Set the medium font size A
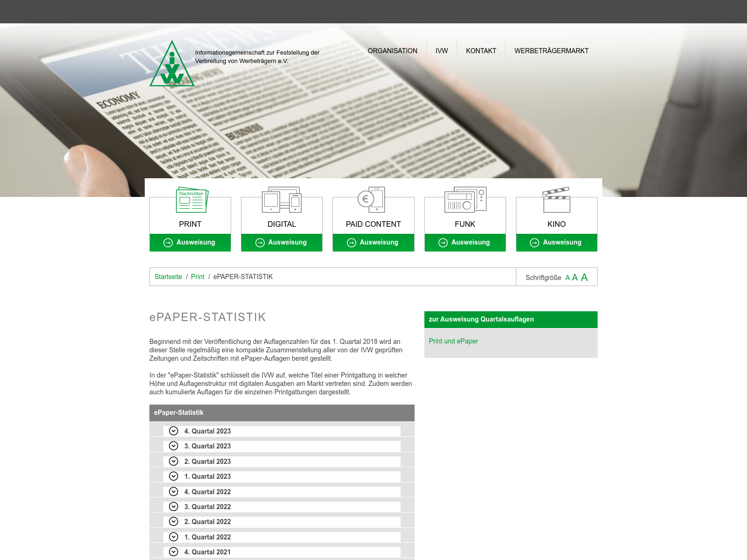The width and height of the screenshot is (747, 560). 575,278
